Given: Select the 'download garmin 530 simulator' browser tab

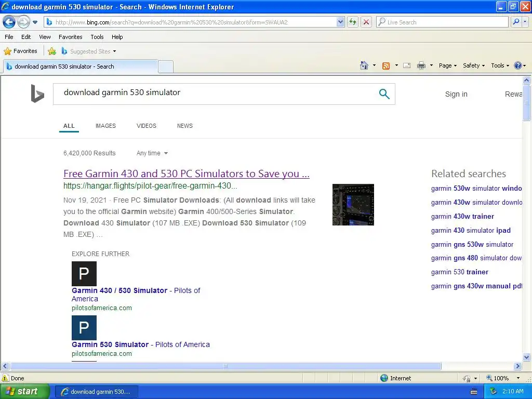Looking at the screenshot, I should (81, 66).
